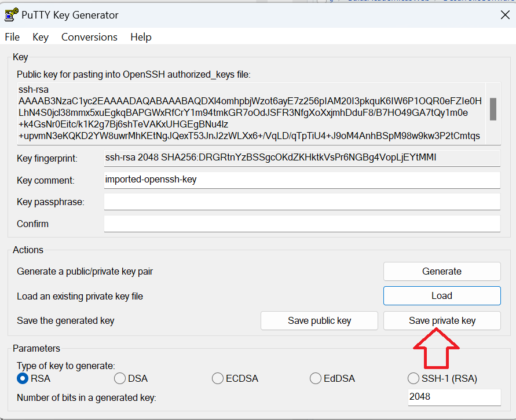Click 'Type of key to generate:' label
The height and width of the screenshot is (420, 516).
pyautogui.click(x=66, y=366)
